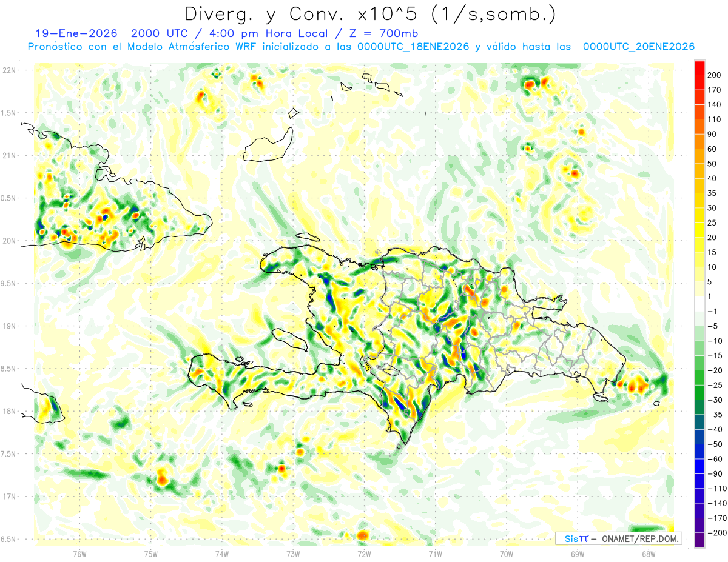
Task: Click the '74W' longitude label
Action: (x=222, y=554)
